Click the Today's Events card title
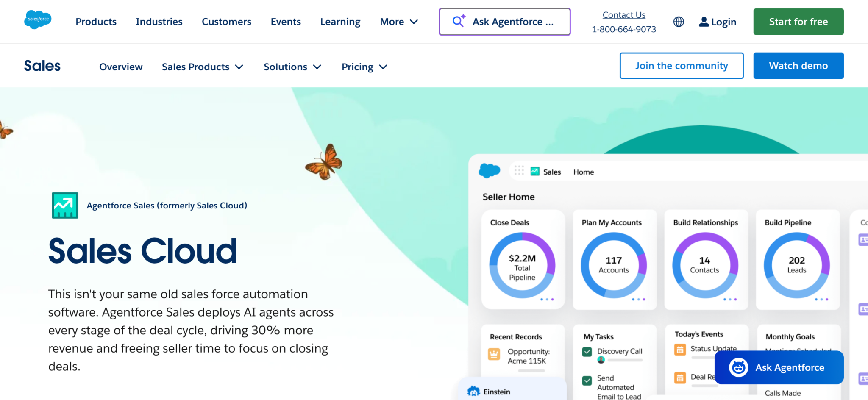Image resolution: width=868 pixels, height=400 pixels. 699,334
